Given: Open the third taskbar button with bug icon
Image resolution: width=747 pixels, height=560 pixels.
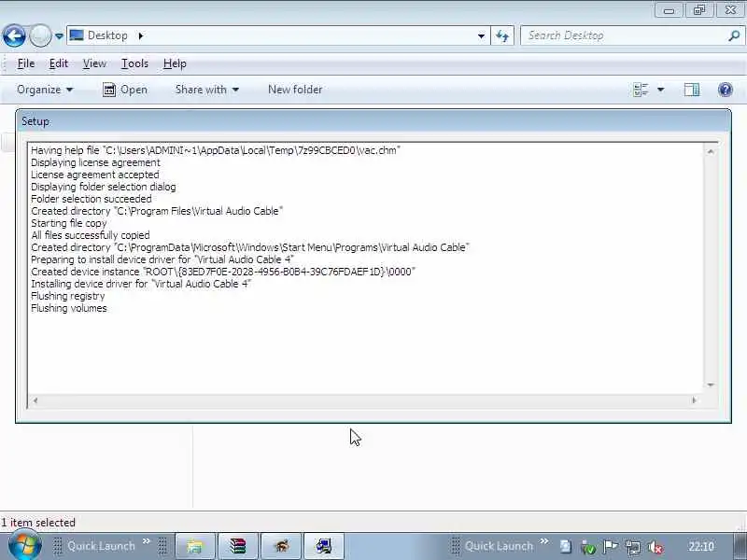Looking at the screenshot, I should (281, 546).
